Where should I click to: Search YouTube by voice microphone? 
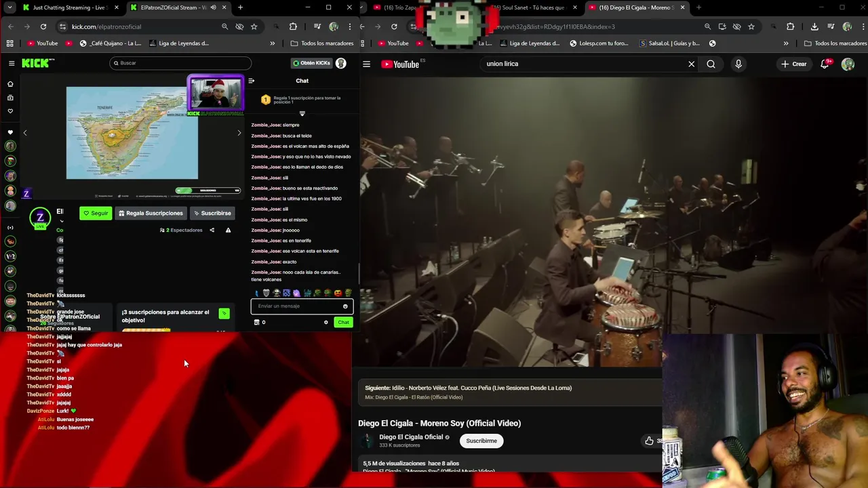(738, 64)
